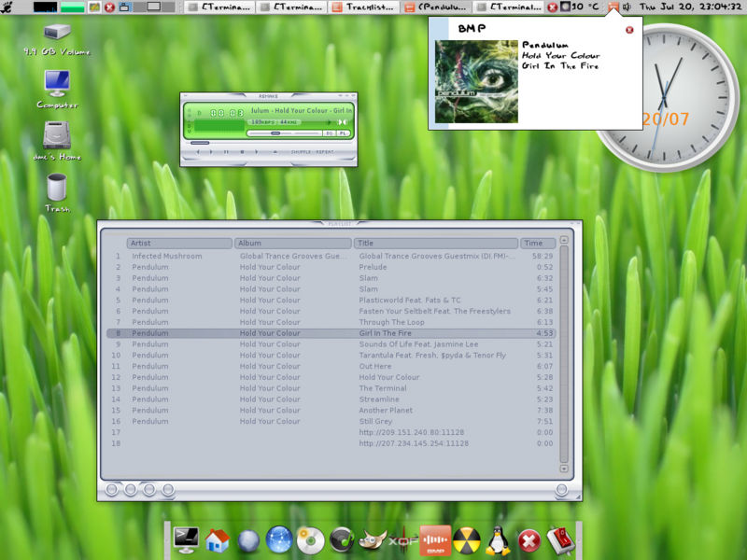Image resolution: width=747 pixels, height=560 pixels.
Task: Open the volume speaker icon in top panel
Action: click(627, 7)
